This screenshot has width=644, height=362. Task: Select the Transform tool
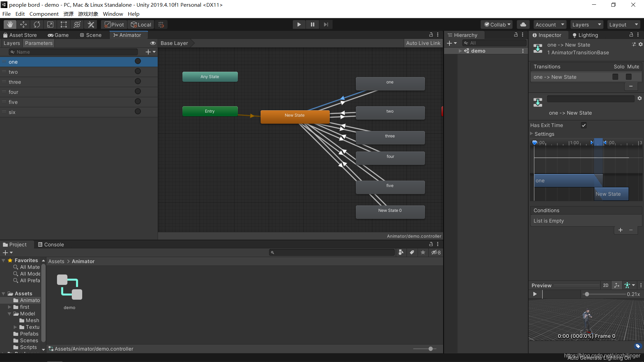[77, 24]
